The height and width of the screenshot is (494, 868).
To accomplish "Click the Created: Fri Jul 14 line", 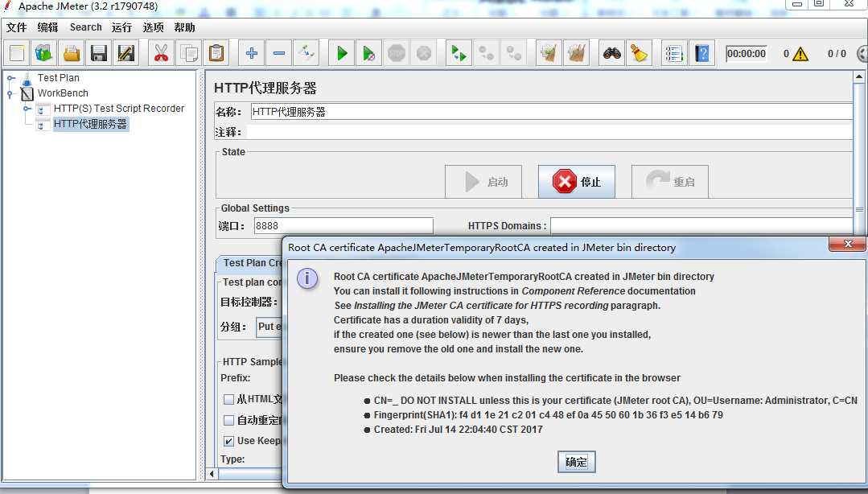I will 458,429.
